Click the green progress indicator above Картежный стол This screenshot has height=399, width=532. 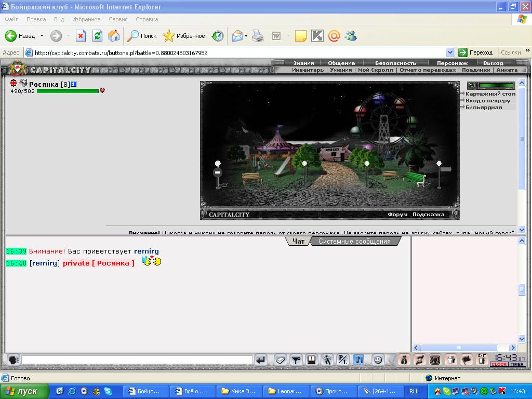click(497, 85)
